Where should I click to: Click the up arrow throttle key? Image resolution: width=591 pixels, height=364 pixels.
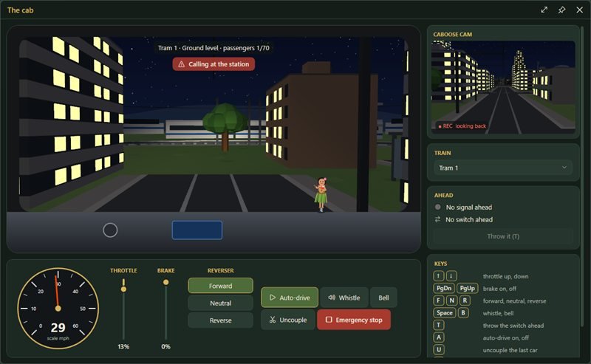[x=438, y=276]
